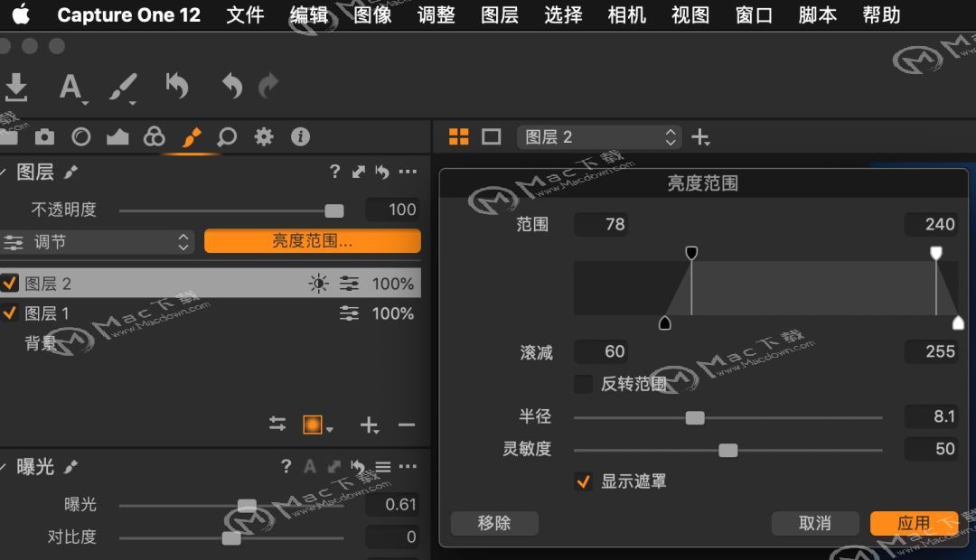Open the Output gear tool tab
Image resolution: width=976 pixels, height=560 pixels.
click(x=264, y=136)
